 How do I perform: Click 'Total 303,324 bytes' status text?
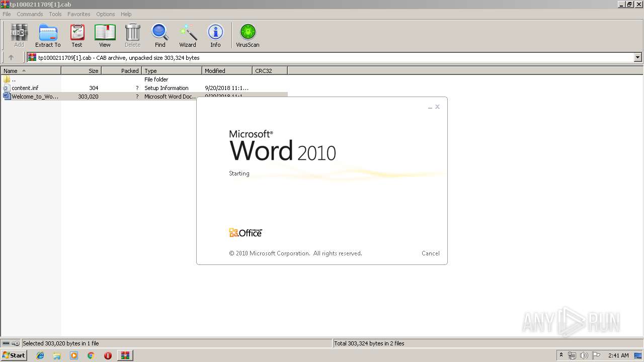point(369,343)
